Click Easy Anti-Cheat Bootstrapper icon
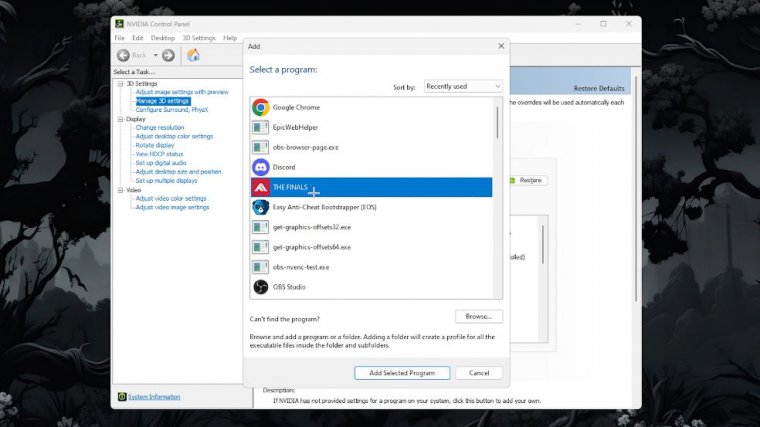This screenshot has height=427, width=760. pyautogui.click(x=260, y=207)
